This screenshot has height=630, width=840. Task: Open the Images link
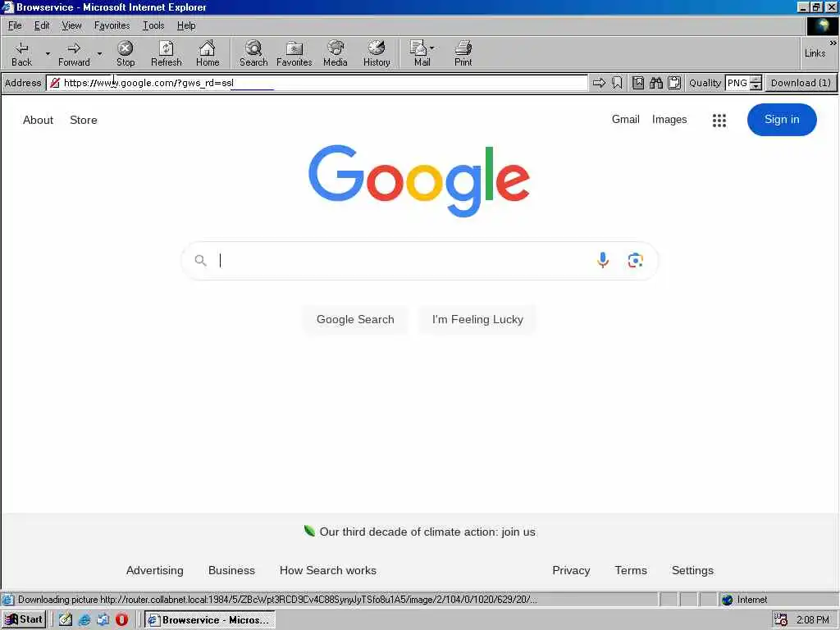pyautogui.click(x=669, y=120)
